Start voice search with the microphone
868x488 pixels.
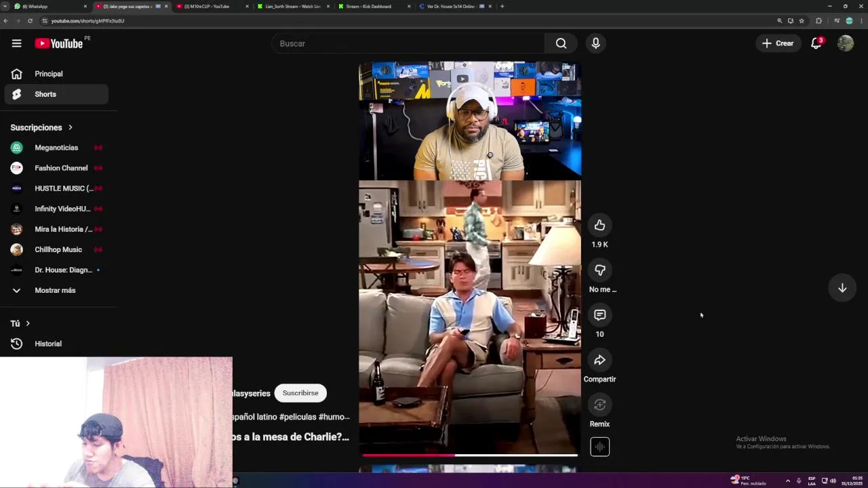click(595, 43)
